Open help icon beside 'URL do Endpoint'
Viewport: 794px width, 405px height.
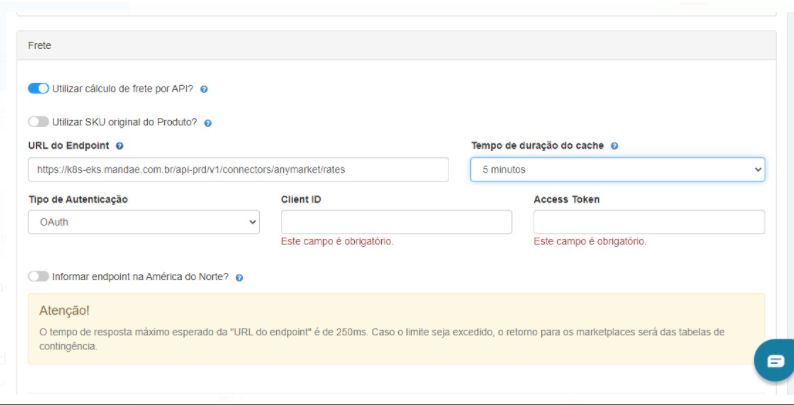[x=120, y=146]
